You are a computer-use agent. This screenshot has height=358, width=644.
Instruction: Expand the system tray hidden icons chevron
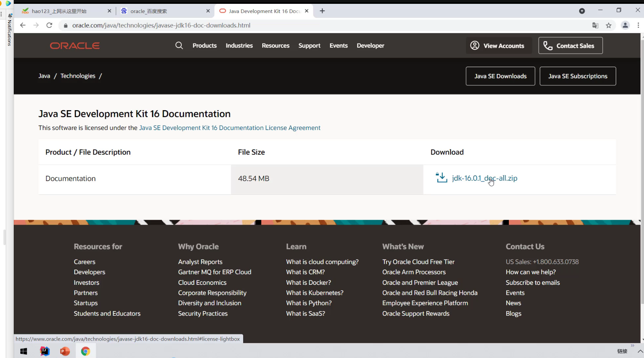(640, 351)
